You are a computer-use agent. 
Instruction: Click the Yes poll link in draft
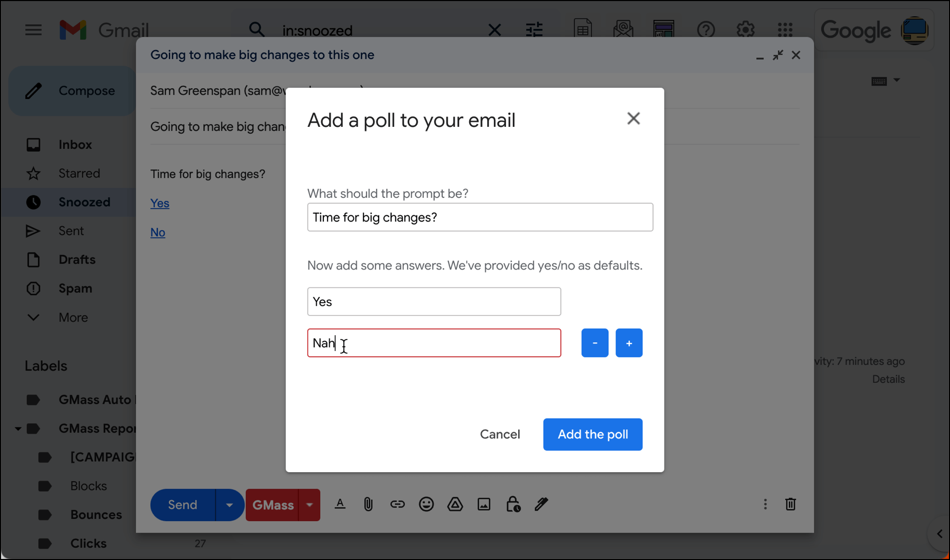(x=160, y=203)
